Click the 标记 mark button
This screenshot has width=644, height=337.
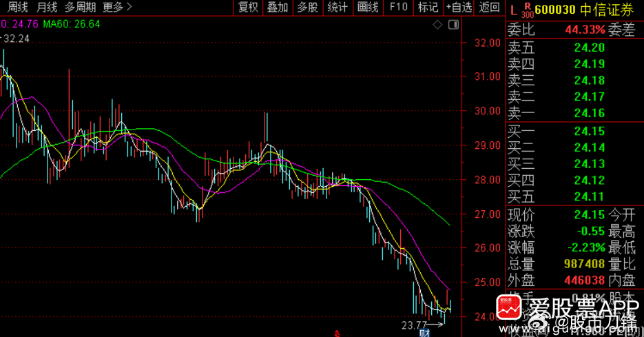pos(428,7)
